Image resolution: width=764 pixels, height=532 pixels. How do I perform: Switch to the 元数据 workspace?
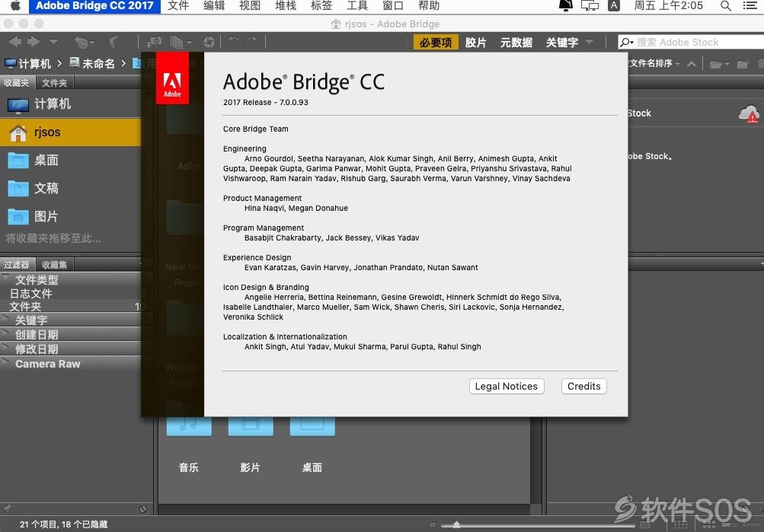click(x=516, y=43)
